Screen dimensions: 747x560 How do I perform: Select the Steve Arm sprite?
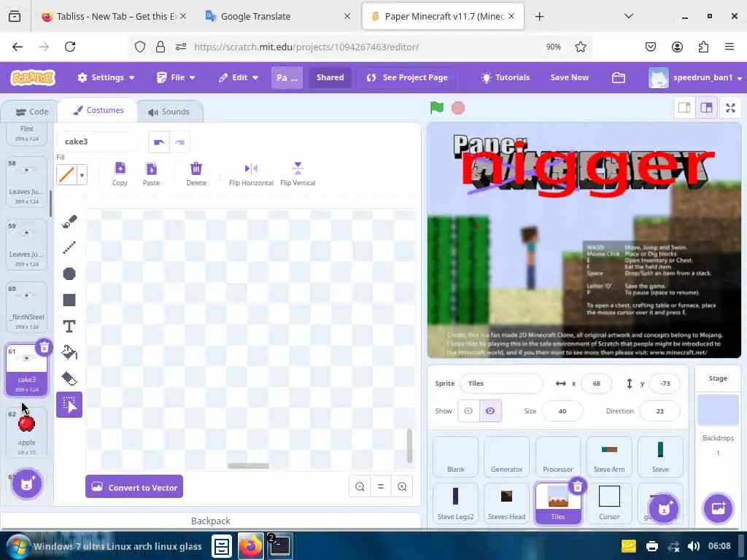(x=609, y=456)
